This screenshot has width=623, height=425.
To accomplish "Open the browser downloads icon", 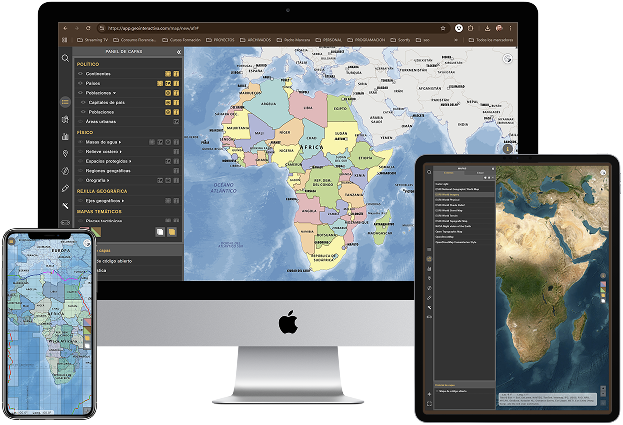I will point(487,28).
